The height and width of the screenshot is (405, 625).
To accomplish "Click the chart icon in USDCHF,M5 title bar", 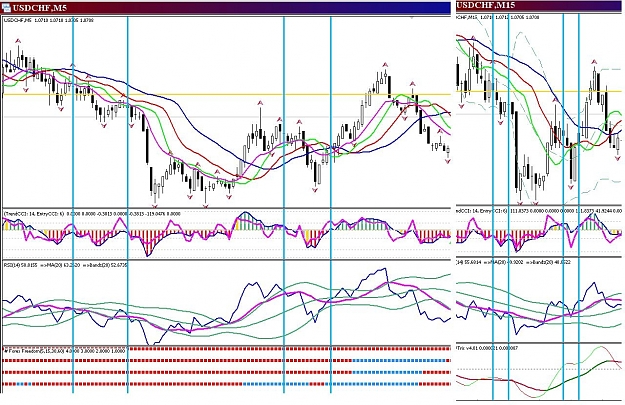I will tap(6, 7).
